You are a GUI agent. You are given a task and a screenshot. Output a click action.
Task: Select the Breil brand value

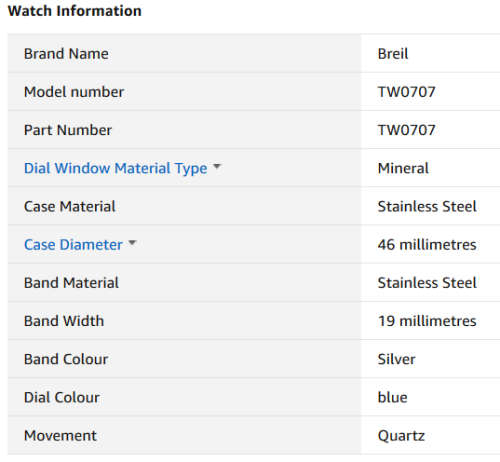pyautogui.click(x=393, y=54)
